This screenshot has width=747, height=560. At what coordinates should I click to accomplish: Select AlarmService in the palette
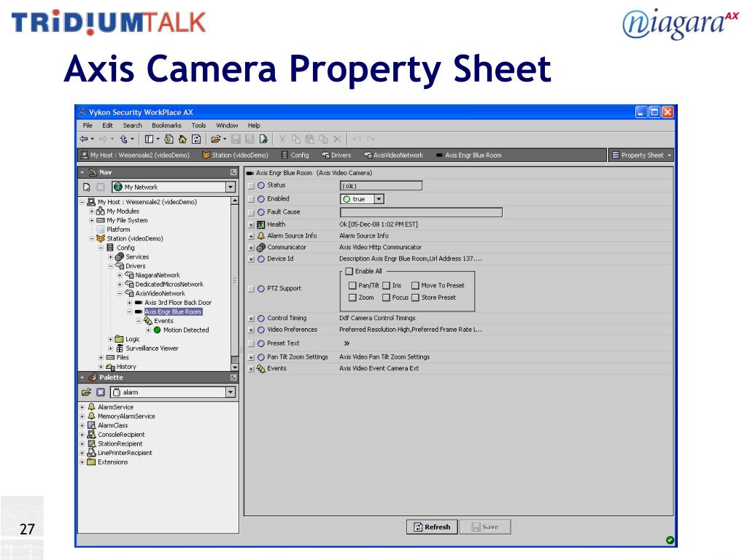tap(115, 407)
